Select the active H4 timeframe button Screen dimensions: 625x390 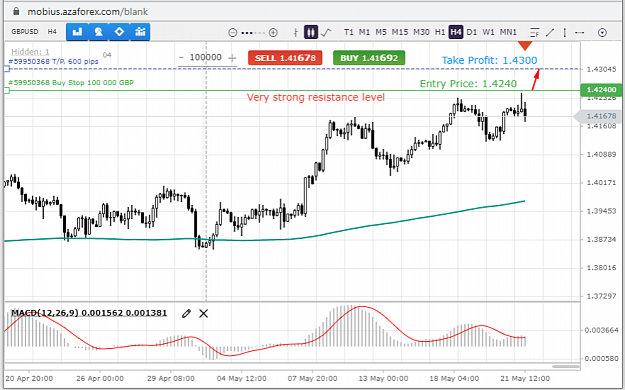456,32
